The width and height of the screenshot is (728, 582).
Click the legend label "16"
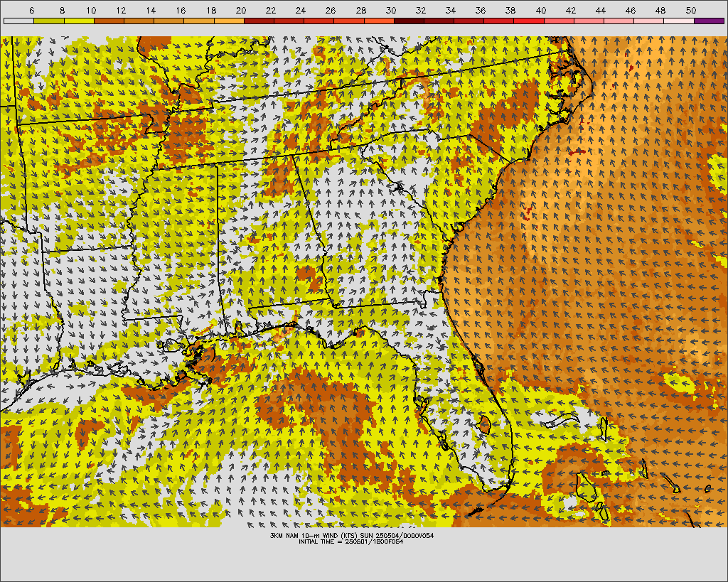coord(181,10)
